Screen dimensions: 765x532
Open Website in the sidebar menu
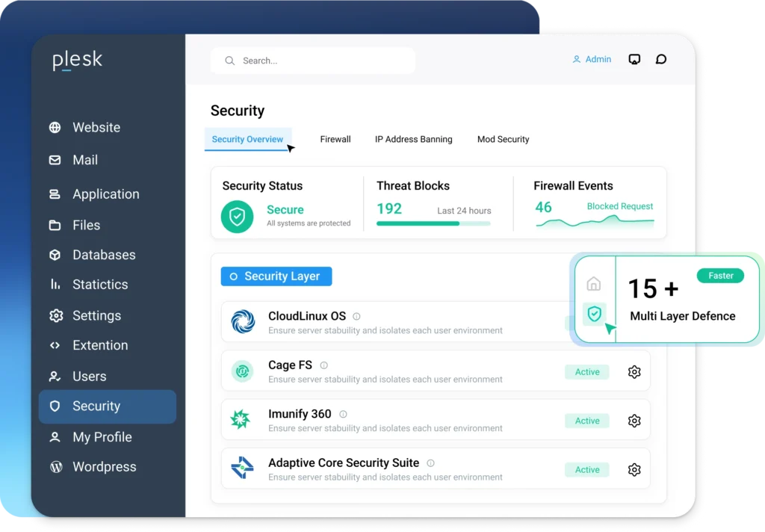pos(96,127)
